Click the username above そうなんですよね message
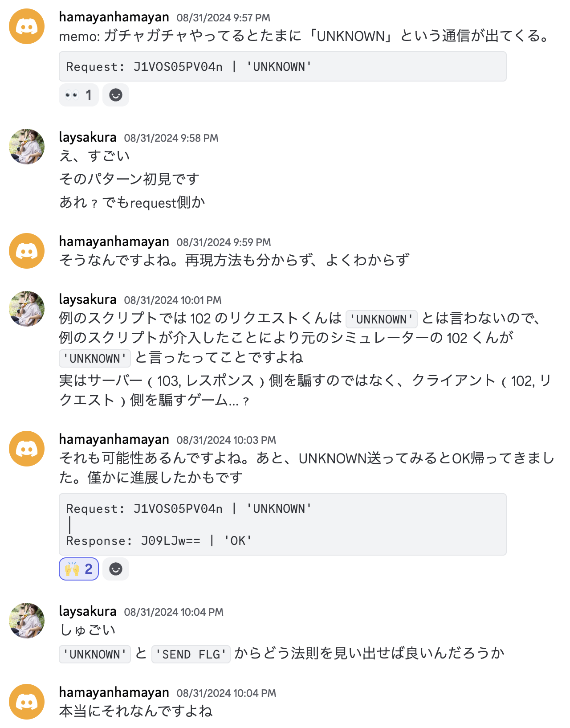Viewport: 570px width, 728px height. (114, 241)
